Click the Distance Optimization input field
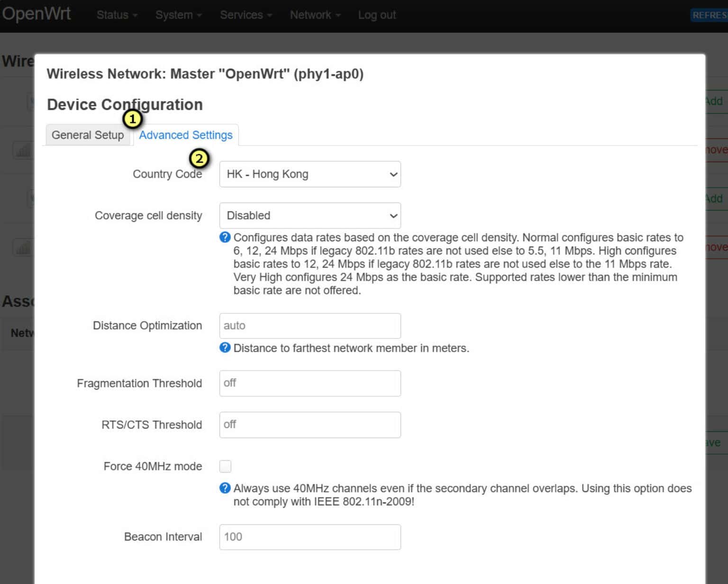This screenshot has height=584, width=728. click(x=310, y=326)
